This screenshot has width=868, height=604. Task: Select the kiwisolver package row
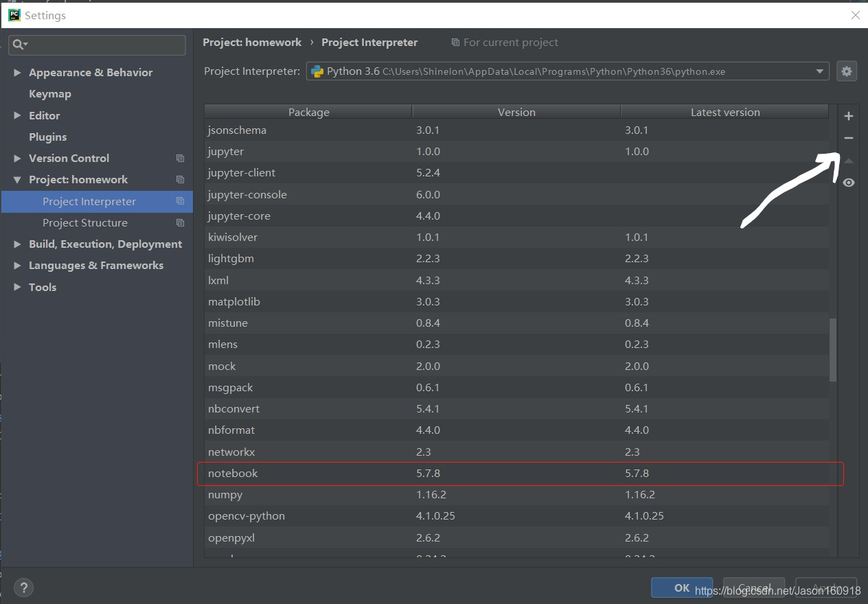pyautogui.click(x=516, y=237)
